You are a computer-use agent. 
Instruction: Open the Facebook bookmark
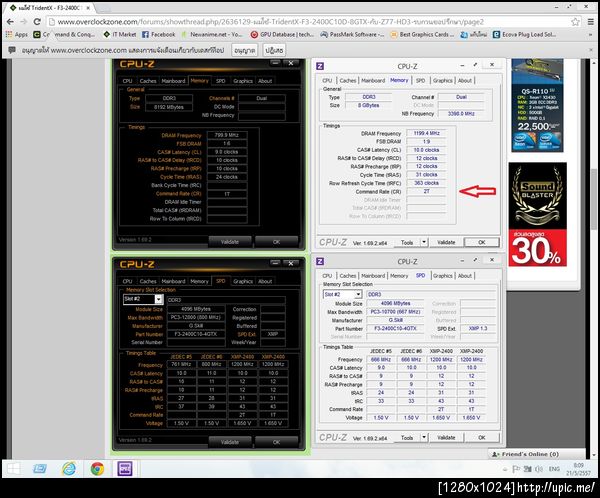click(x=159, y=34)
